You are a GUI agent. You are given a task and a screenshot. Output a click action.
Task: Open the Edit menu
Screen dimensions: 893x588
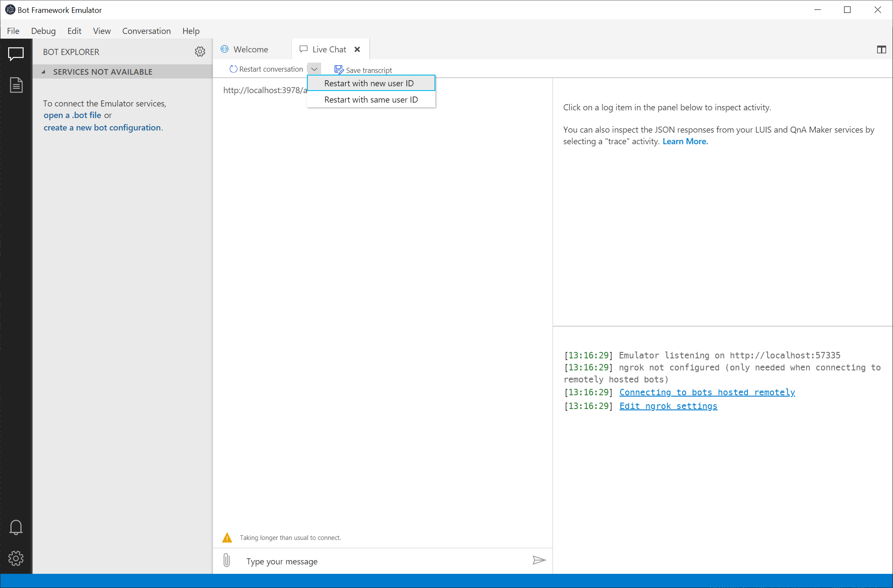click(74, 31)
